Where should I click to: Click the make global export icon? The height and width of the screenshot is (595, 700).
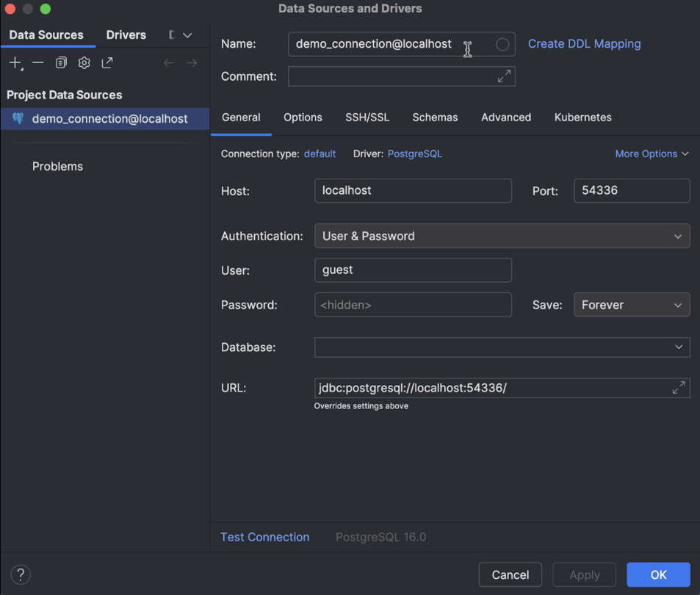(107, 63)
